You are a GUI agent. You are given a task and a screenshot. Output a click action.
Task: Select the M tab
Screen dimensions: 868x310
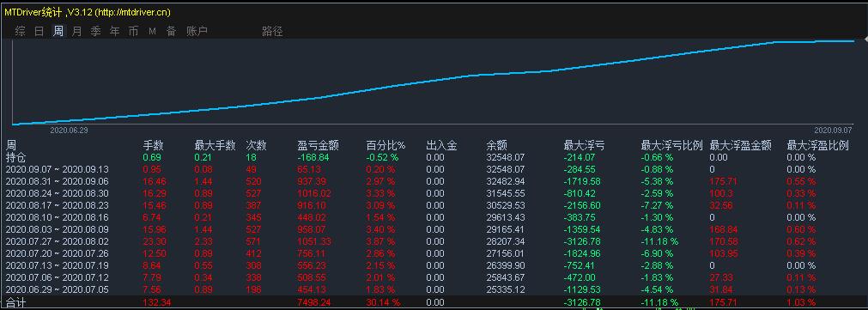[152, 32]
